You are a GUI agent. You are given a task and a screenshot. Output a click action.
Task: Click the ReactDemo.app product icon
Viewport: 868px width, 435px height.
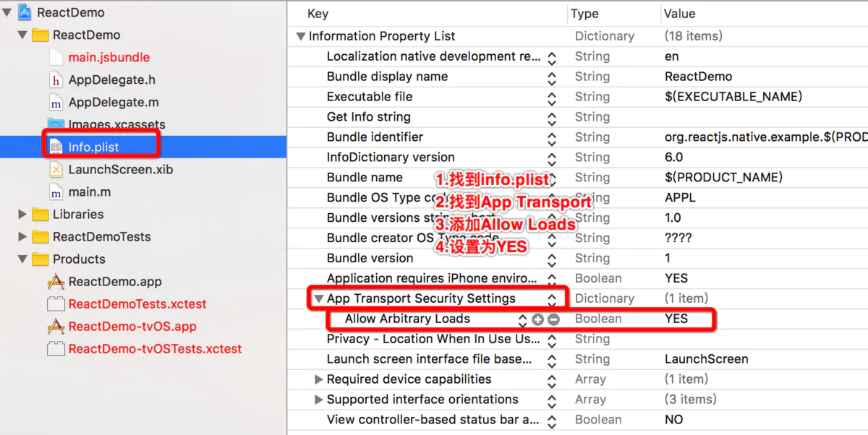(x=56, y=281)
